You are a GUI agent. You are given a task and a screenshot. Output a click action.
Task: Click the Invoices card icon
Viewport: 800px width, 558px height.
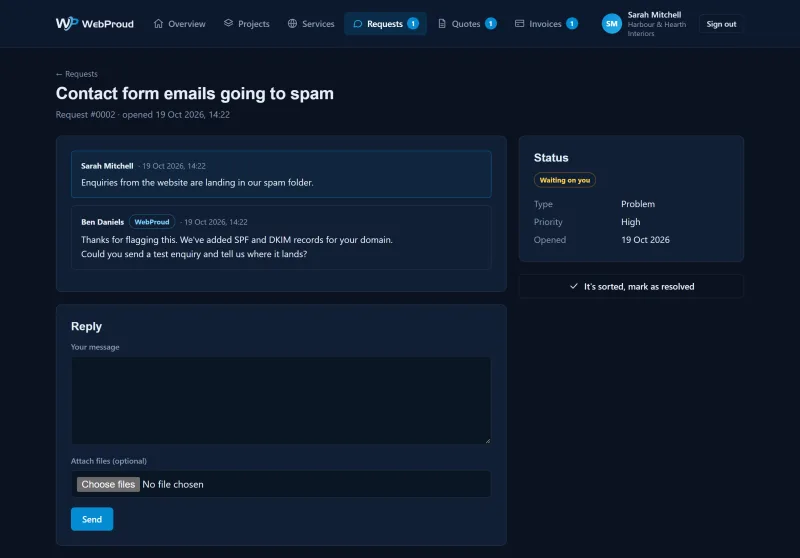519,23
